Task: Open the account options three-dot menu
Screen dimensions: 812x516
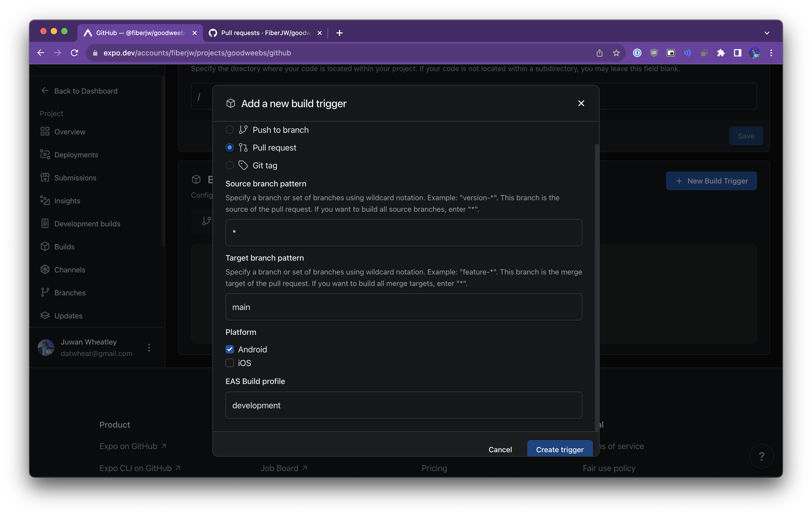Action: tap(149, 348)
